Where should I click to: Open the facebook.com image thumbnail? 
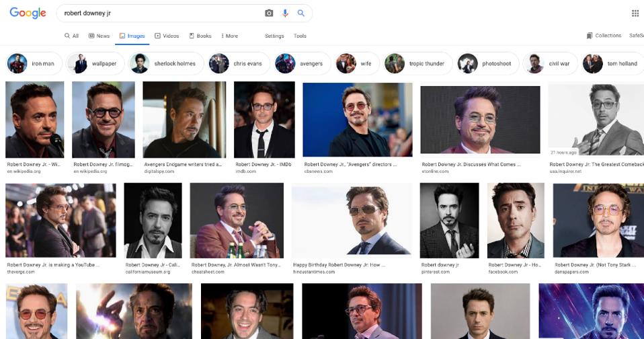(x=516, y=220)
